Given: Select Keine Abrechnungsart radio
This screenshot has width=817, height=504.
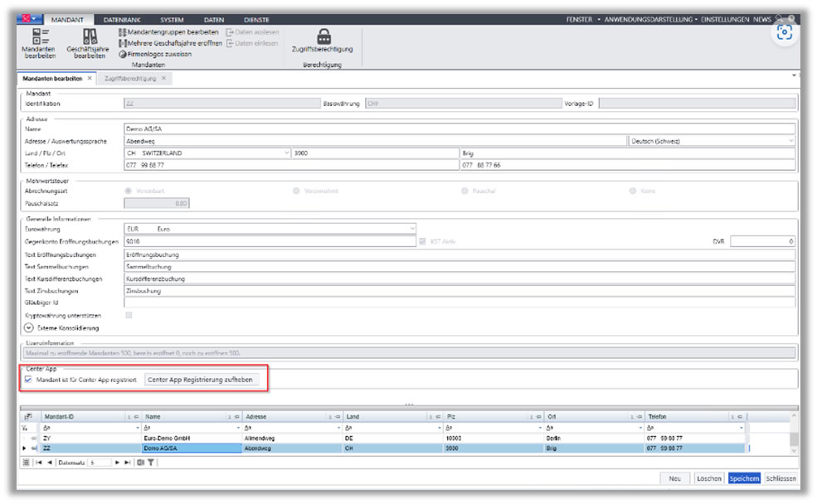Looking at the screenshot, I should point(633,191).
